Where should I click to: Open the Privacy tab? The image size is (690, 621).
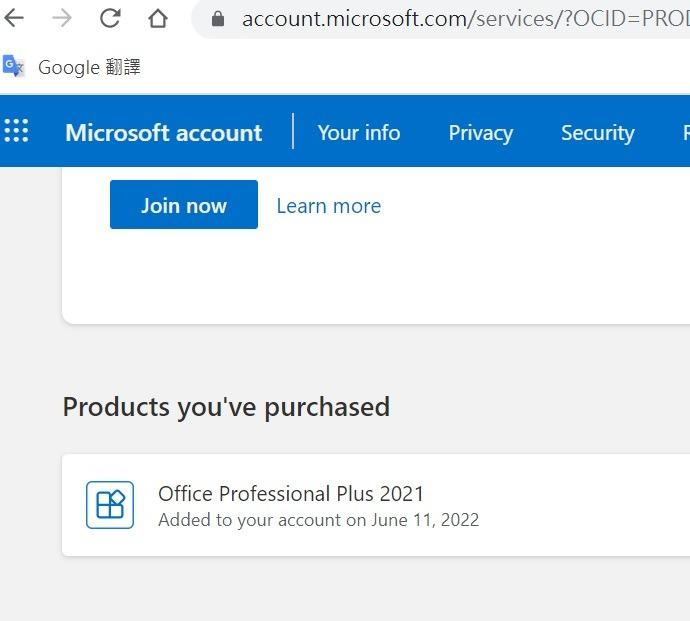(x=481, y=132)
